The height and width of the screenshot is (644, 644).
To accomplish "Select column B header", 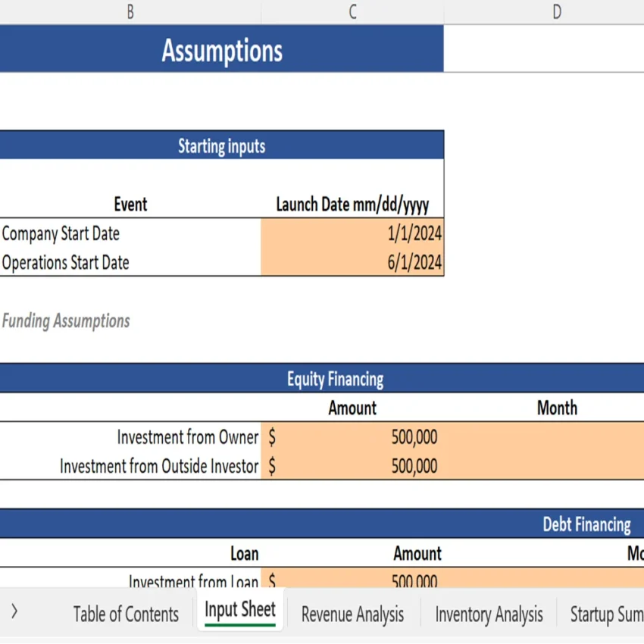I will [130, 11].
